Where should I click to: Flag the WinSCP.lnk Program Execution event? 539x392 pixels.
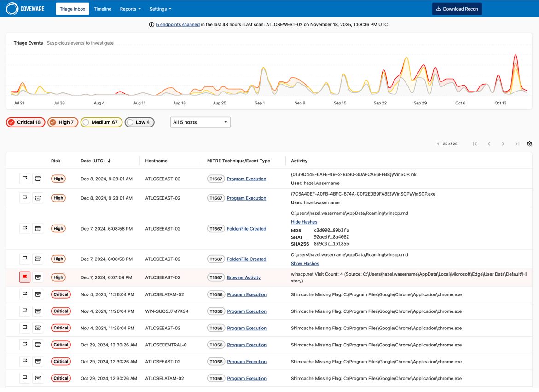point(25,179)
